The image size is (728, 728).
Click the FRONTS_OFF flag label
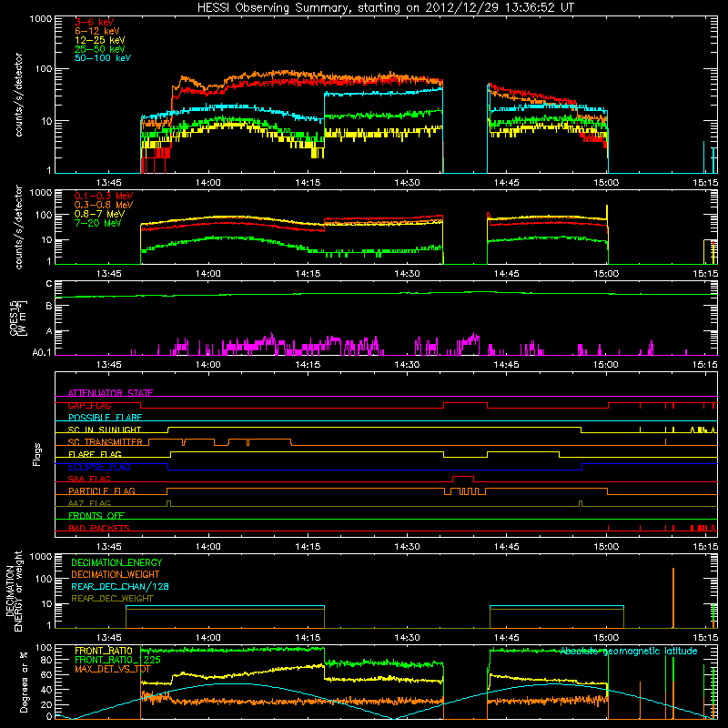[96, 516]
